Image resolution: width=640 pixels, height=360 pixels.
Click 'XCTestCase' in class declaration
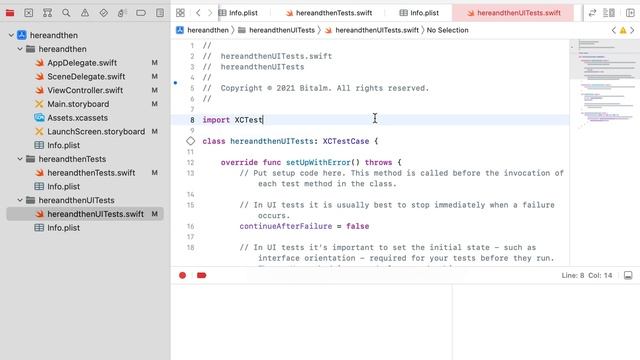(x=346, y=141)
